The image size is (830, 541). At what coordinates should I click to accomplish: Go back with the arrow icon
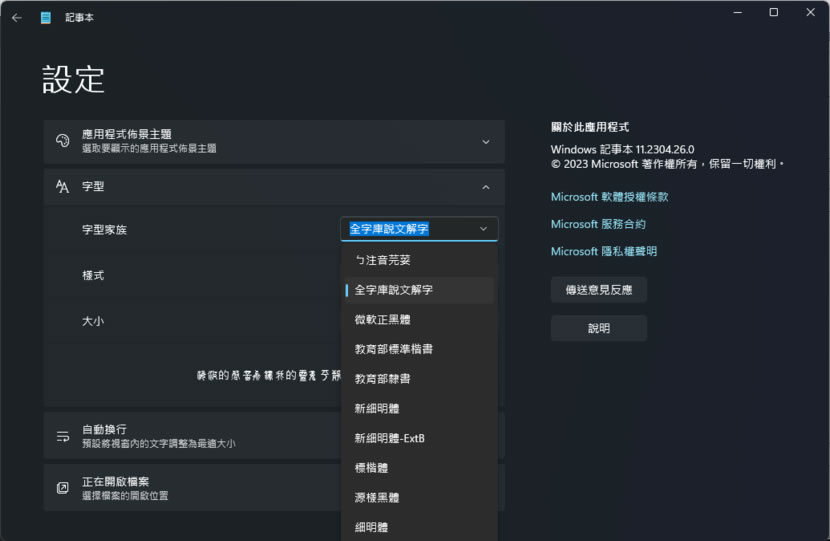tap(17, 17)
